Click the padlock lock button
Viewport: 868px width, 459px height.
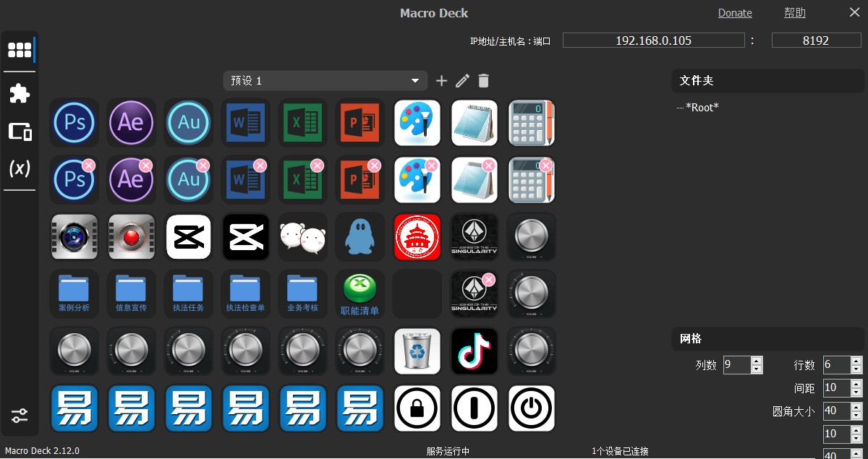tap(417, 408)
